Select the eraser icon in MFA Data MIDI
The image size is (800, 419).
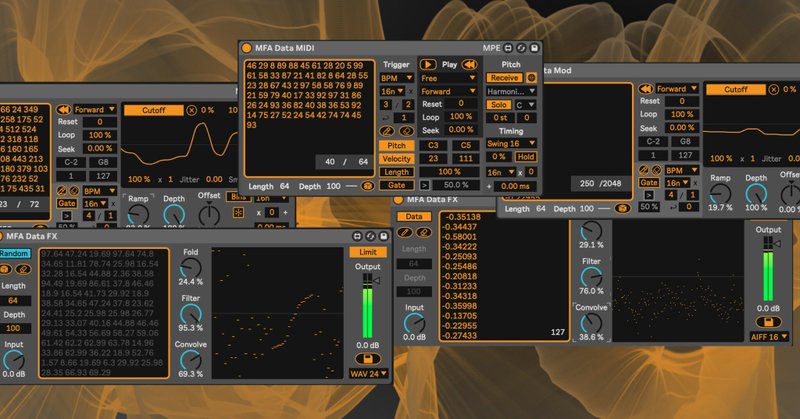[406, 132]
